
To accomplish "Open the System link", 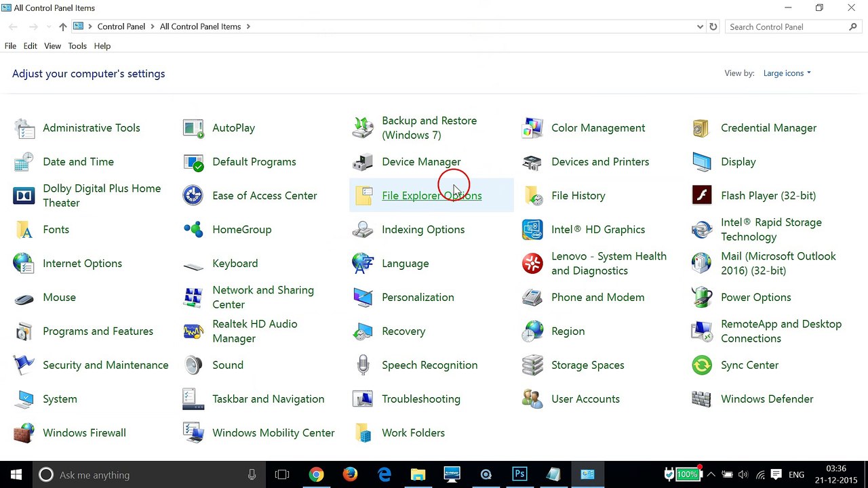I will click(x=60, y=399).
